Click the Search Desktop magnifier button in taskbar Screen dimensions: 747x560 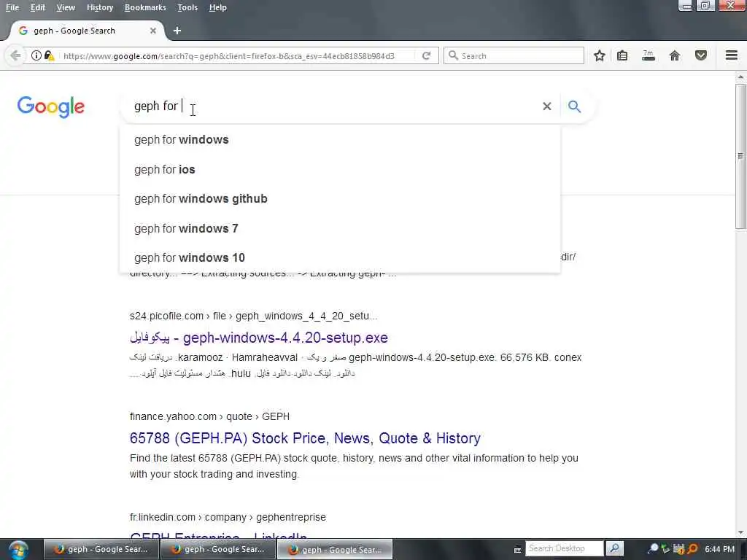614,548
